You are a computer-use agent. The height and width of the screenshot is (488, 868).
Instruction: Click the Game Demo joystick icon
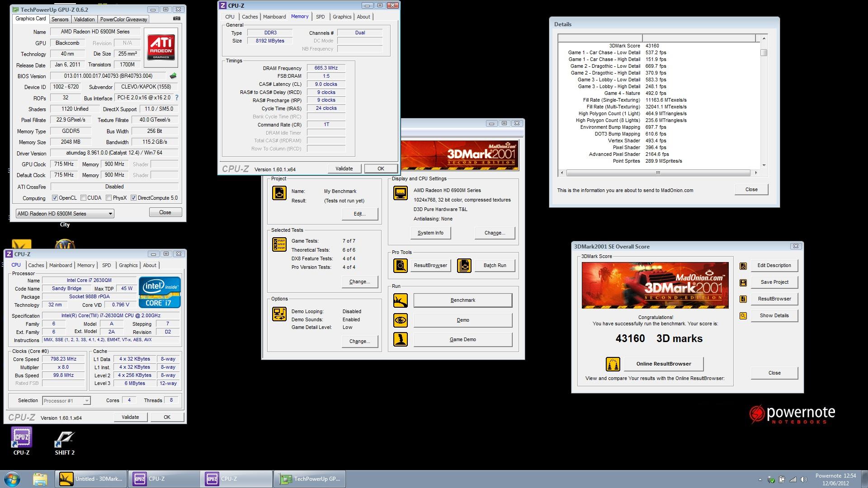point(400,339)
